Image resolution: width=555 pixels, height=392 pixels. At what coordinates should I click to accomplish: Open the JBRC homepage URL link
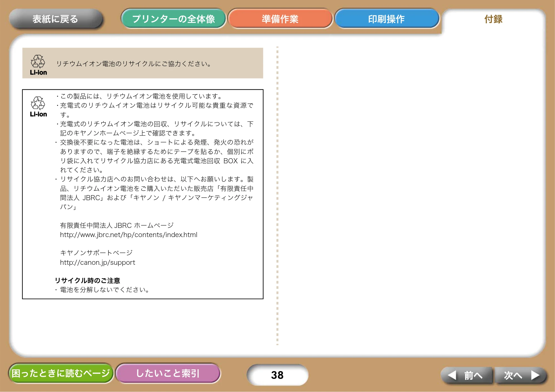[128, 235]
